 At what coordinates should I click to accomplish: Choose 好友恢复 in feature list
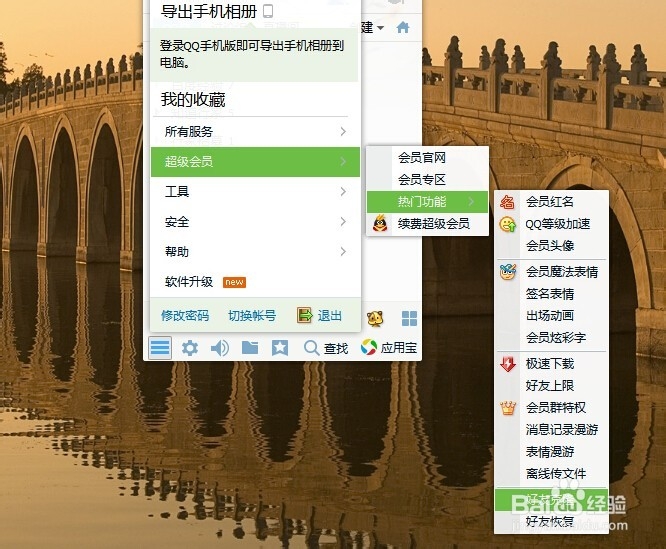click(x=551, y=521)
